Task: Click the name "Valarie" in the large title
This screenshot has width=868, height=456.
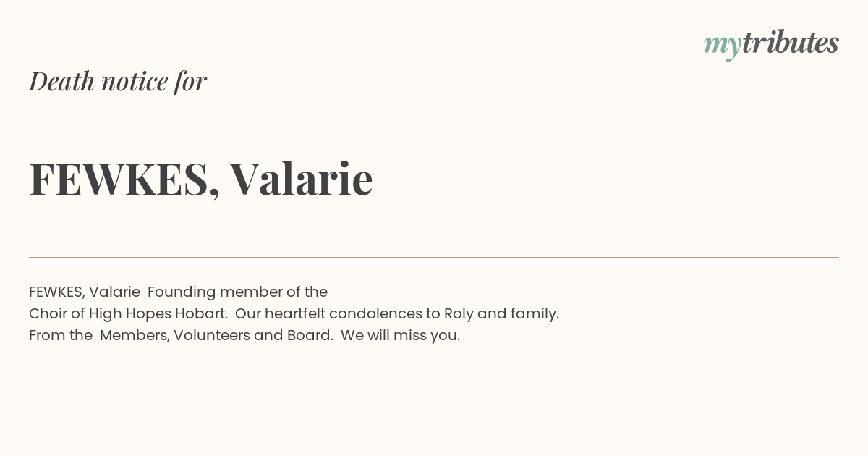Action: coord(302,179)
